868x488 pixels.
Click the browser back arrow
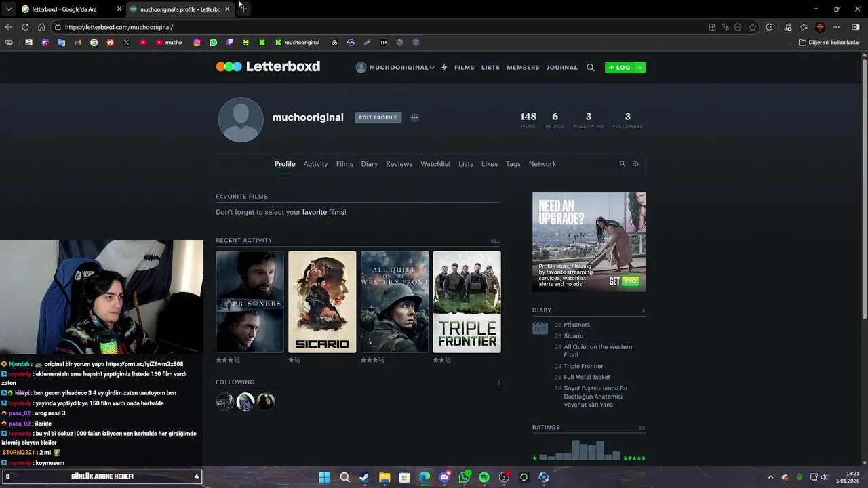9,27
